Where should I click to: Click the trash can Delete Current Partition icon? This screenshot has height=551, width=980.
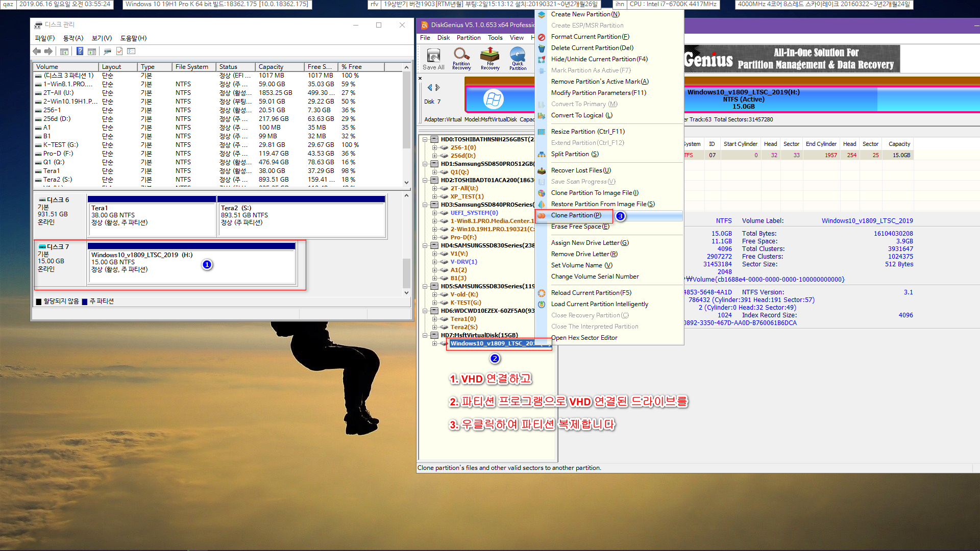(542, 48)
